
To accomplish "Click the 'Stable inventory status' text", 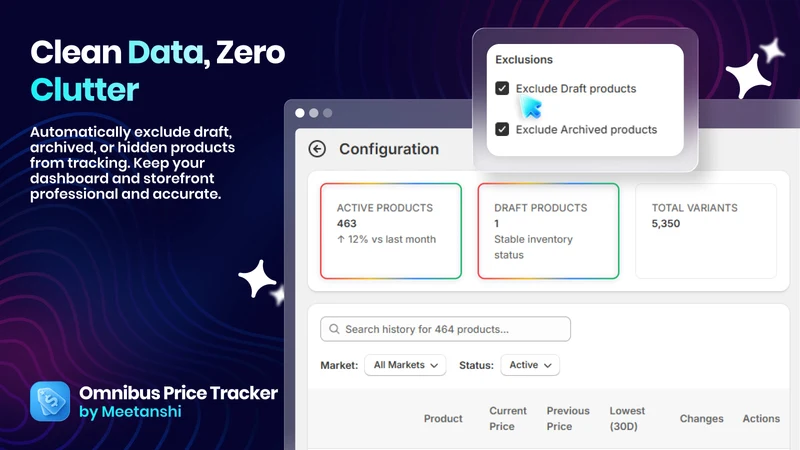I will click(x=533, y=247).
